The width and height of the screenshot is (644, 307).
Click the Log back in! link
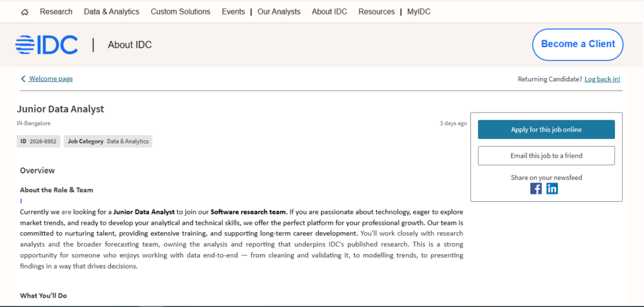coord(602,79)
